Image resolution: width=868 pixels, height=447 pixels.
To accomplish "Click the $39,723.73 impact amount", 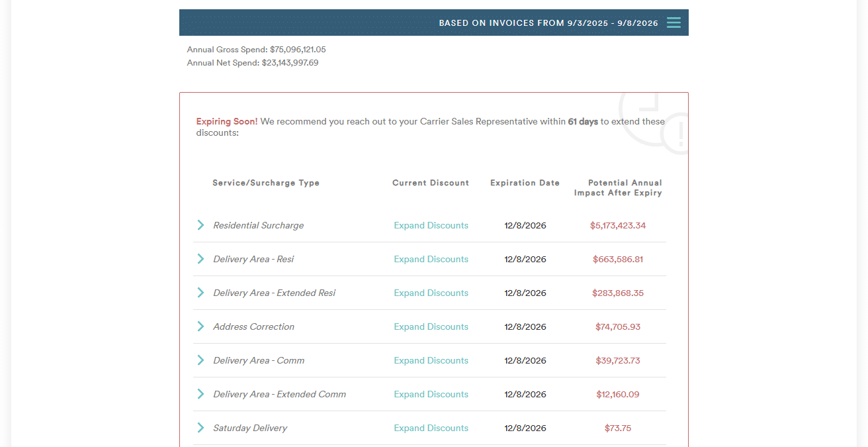I will (618, 360).
